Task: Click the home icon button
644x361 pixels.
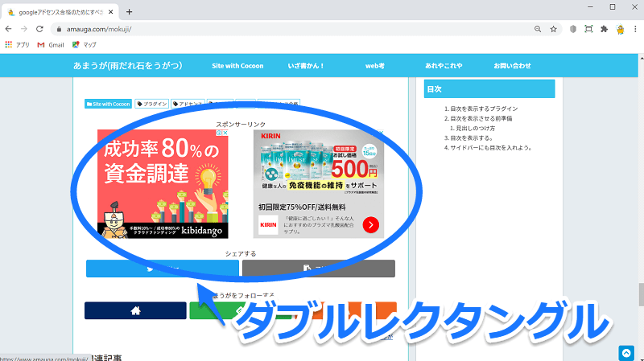Action: [x=134, y=310]
